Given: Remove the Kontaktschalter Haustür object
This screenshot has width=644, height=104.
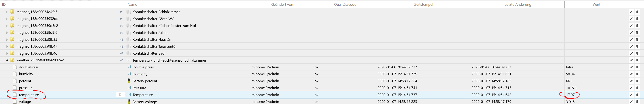Looking at the screenshot, I should 637,39.
